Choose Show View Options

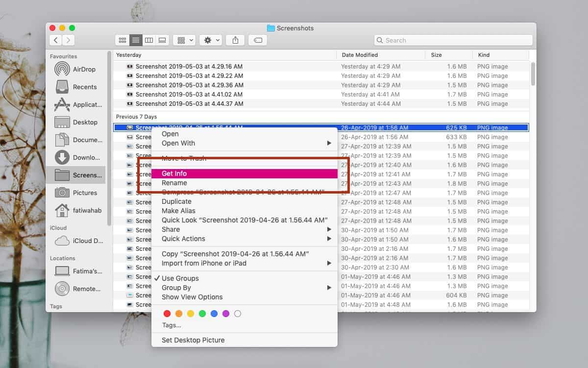point(245,297)
